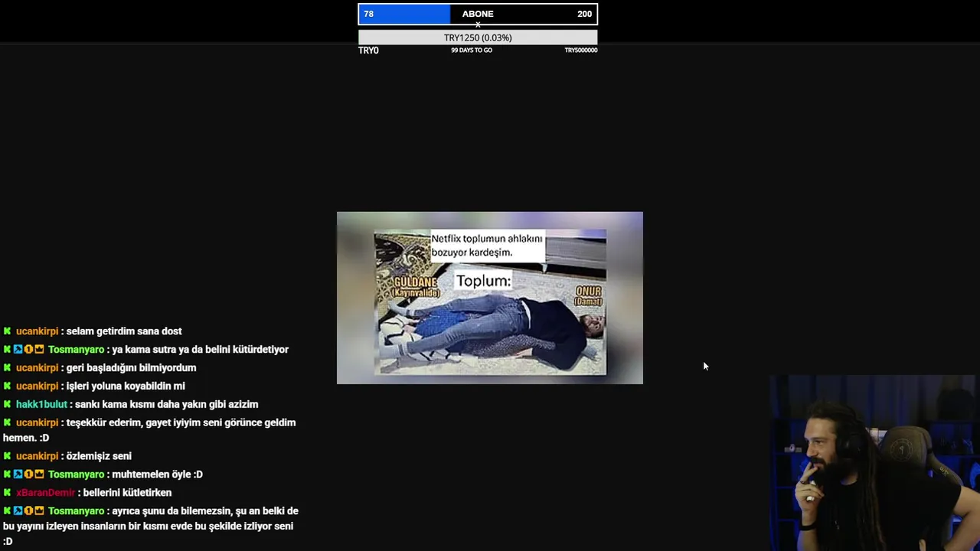Click the blue moderator badge on the 'kama sutra' row
Viewport: 980px width, 551px height.
click(x=18, y=350)
